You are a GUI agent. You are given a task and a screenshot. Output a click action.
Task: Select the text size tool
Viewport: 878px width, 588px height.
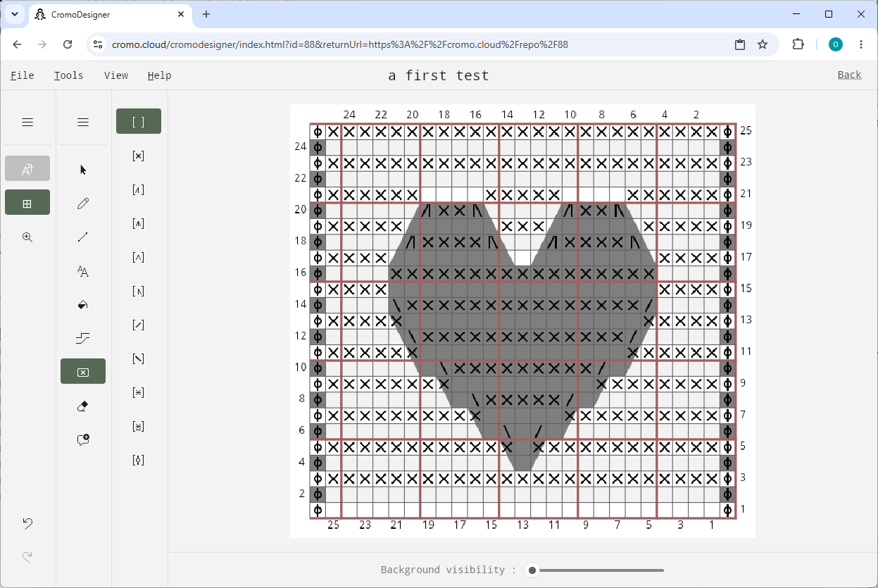[83, 271]
